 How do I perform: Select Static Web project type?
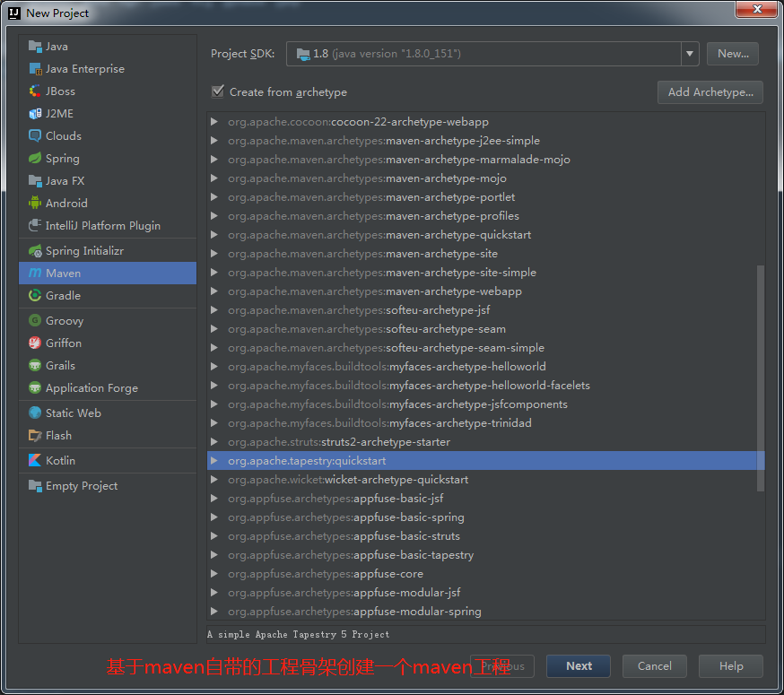tap(108, 413)
